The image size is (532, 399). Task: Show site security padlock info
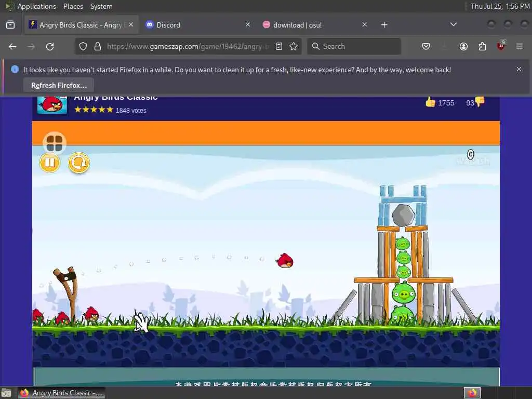(97, 46)
